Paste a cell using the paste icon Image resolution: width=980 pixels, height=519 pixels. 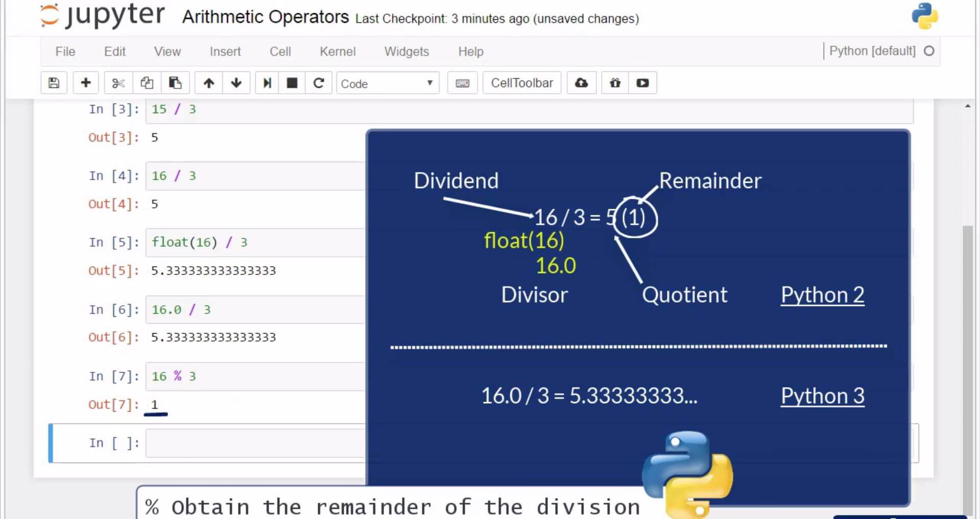tap(175, 83)
